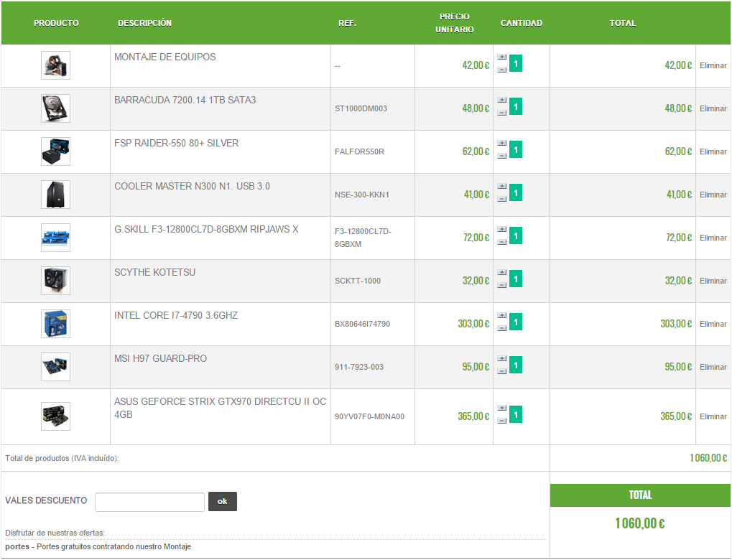732x560 pixels.
Task: Increase quantity of BARRACUDA 7200.14 1TB
Action: [x=502, y=100]
